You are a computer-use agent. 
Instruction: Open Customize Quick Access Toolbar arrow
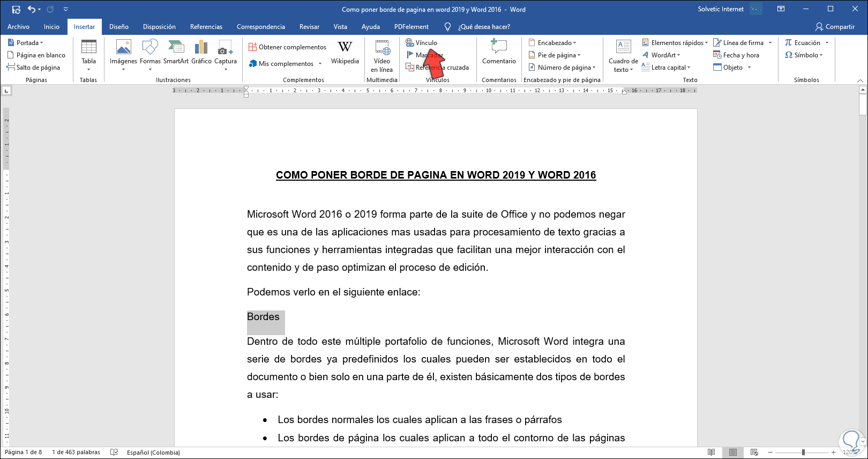[x=66, y=9]
